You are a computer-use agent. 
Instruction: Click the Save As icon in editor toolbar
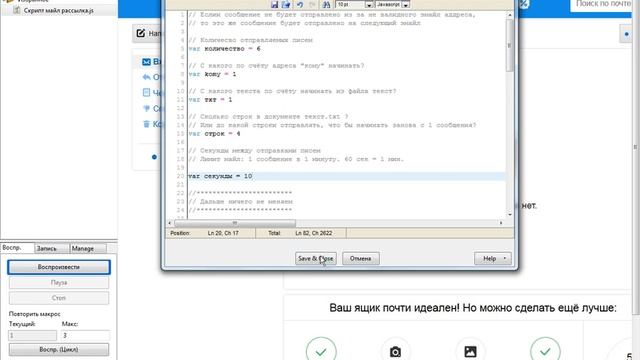point(286,4)
